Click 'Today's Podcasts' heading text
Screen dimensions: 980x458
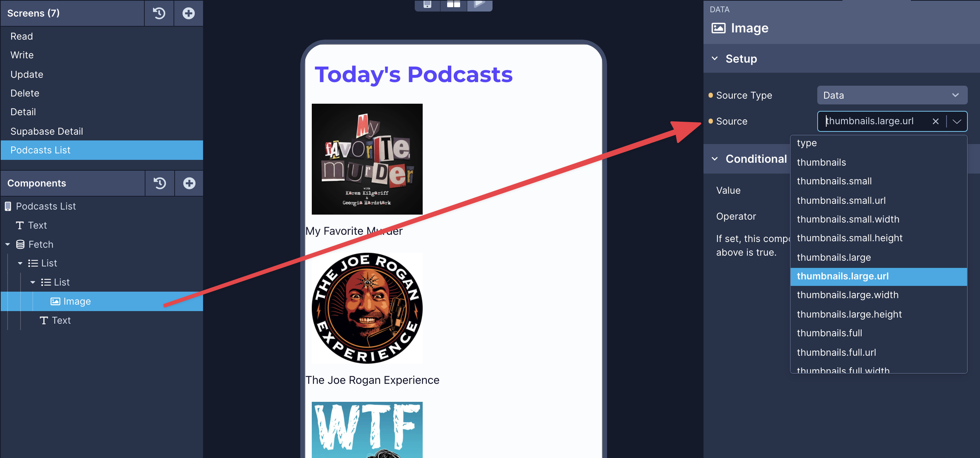414,75
